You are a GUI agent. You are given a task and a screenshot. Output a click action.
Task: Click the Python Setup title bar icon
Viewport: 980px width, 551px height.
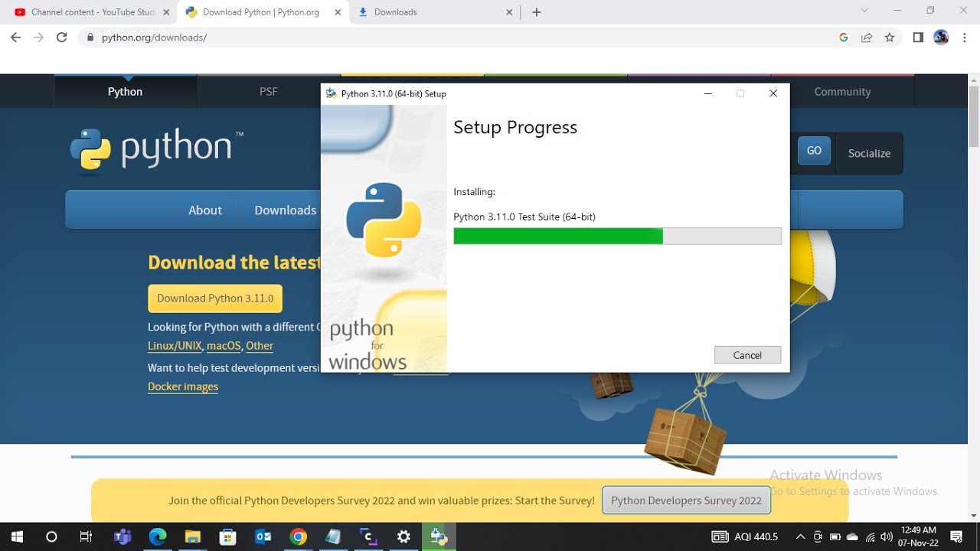click(331, 93)
